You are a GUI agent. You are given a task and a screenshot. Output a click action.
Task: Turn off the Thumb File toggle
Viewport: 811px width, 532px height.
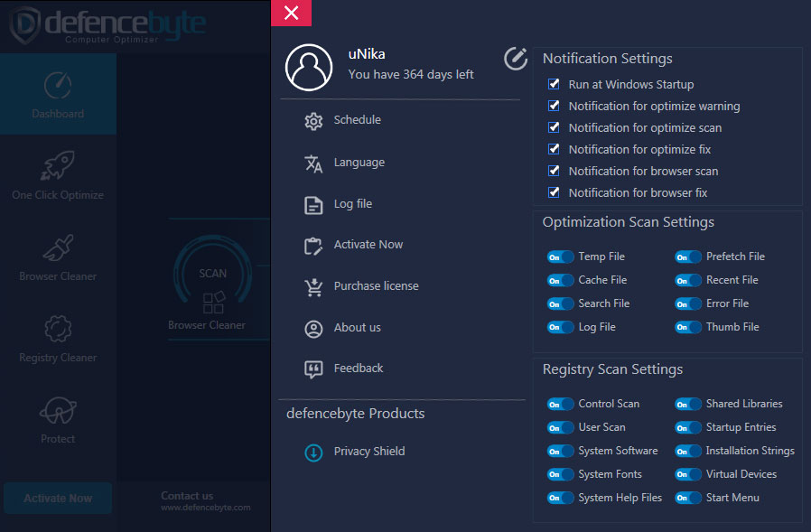[688, 327]
